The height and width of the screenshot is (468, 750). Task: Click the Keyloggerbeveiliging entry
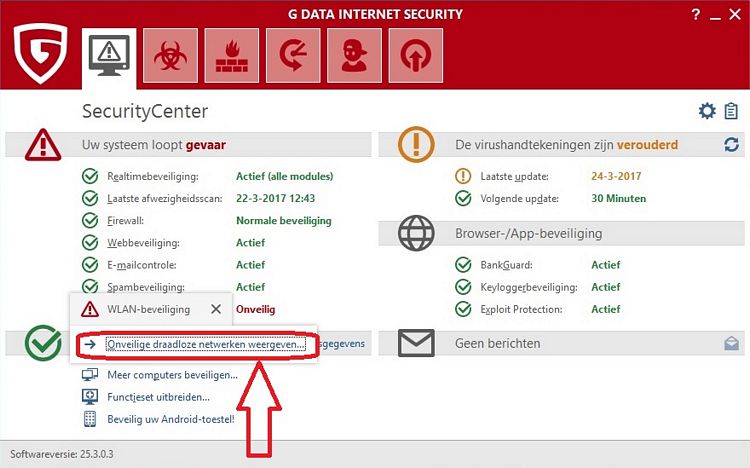529,287
